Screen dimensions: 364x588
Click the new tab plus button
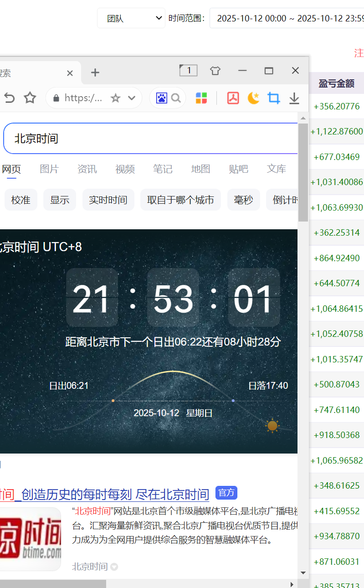click(95, 72)
